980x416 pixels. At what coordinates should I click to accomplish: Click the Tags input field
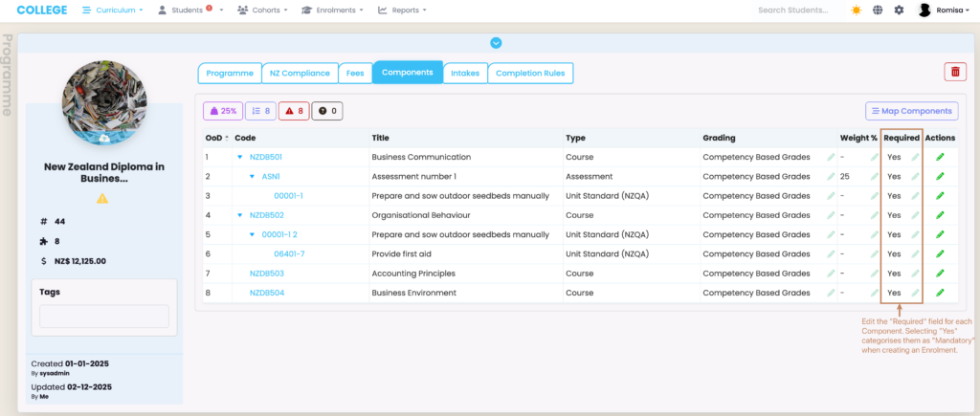[103, 317]
